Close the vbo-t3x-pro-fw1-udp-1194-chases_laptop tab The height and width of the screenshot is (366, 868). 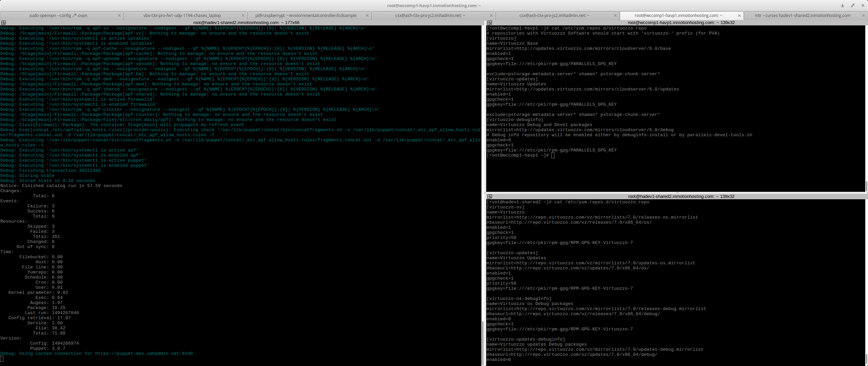(x=243, y=16)
